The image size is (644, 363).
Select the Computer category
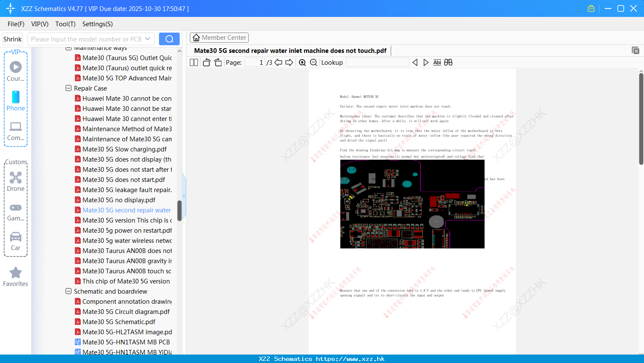coord(16,131)
